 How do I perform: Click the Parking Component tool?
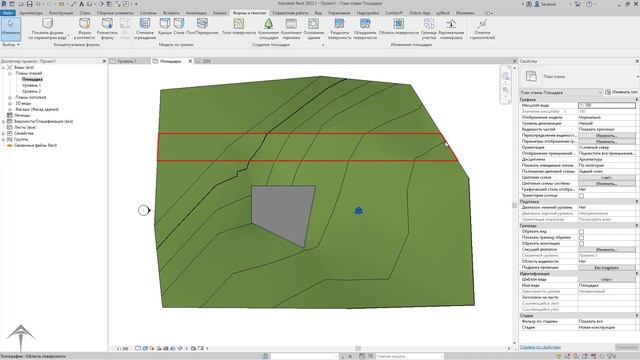[291, 29]
